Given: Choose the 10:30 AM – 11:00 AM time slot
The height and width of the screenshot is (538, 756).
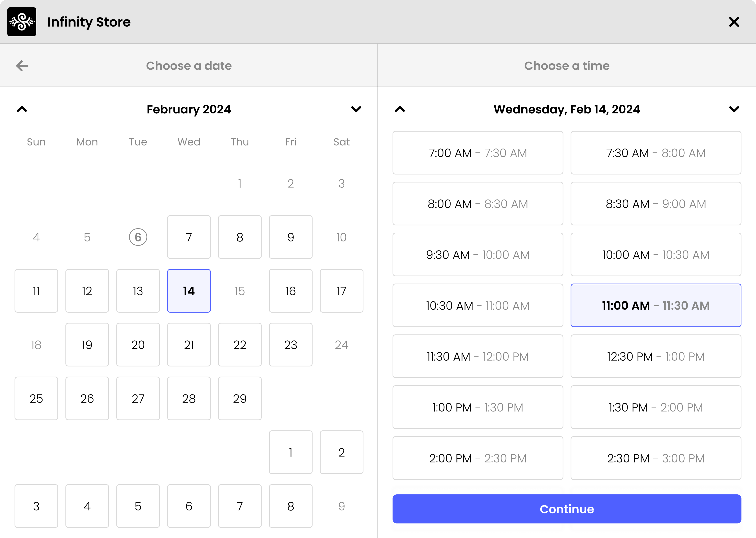Looking at the screenshot, I should point(477,305).
